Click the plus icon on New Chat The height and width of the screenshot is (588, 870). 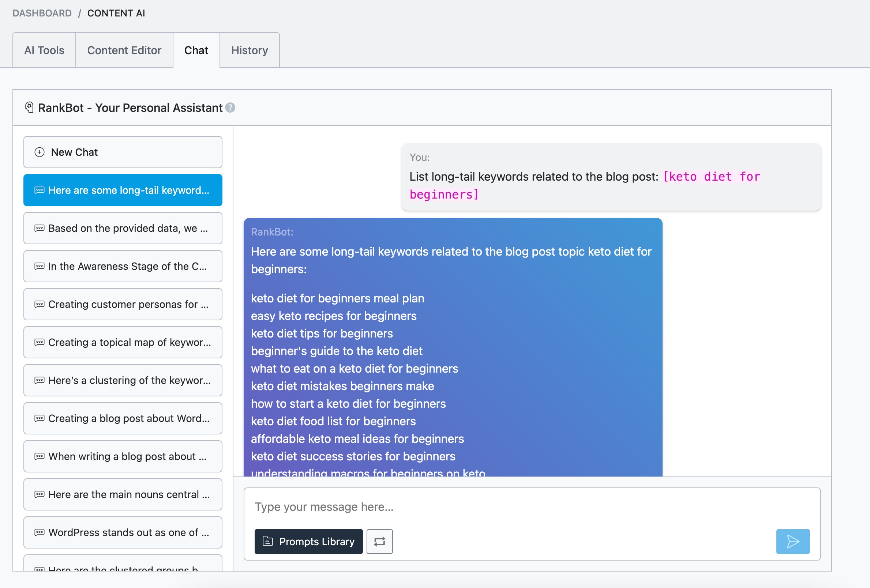point(39,152)
